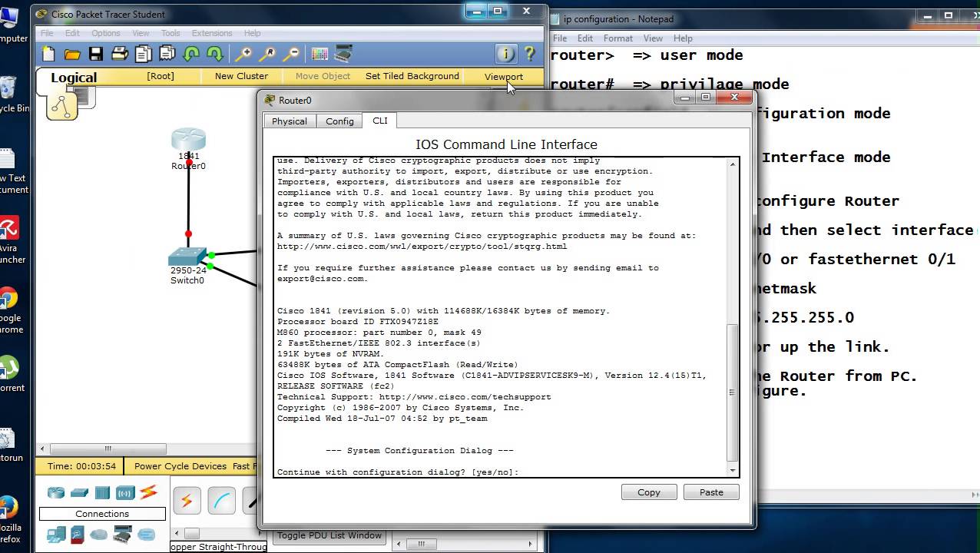Click the Zoom Out magnifier icon
Image resolution: width=980 pixels, height=553 pixels.
[291, 54]
